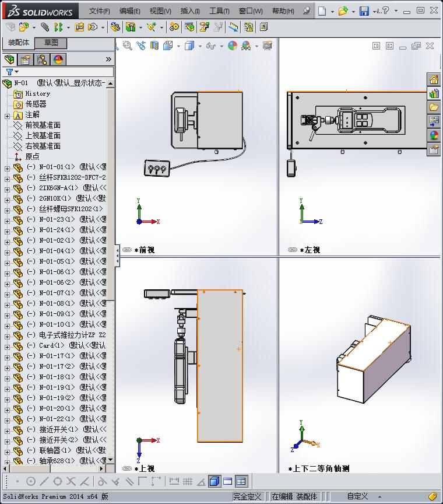Open the ConfigurationManager tab
The image size is (443, 504).
(x=42, y=60)
